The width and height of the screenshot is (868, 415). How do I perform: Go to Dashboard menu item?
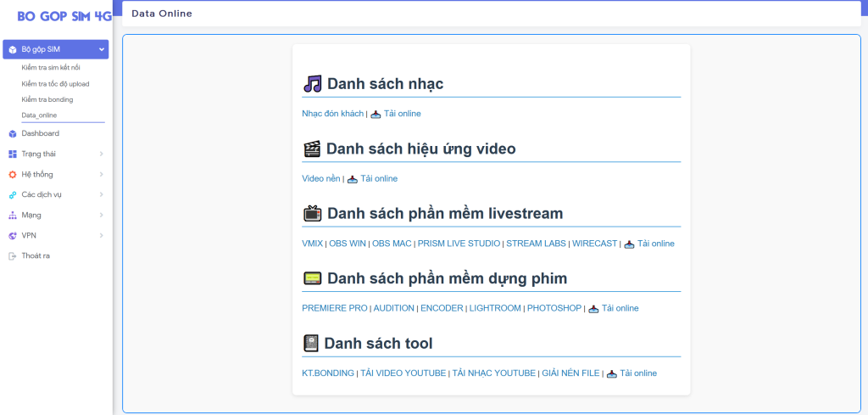(41, 133)
